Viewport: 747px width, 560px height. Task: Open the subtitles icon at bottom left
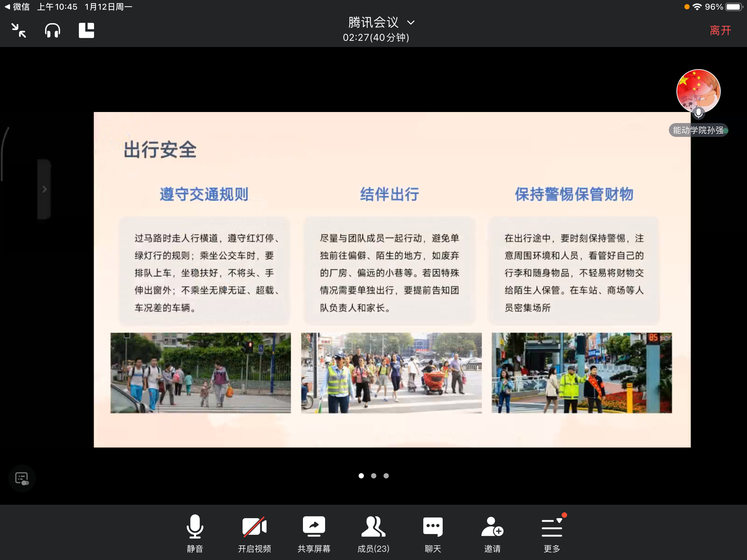click(22, 478)
